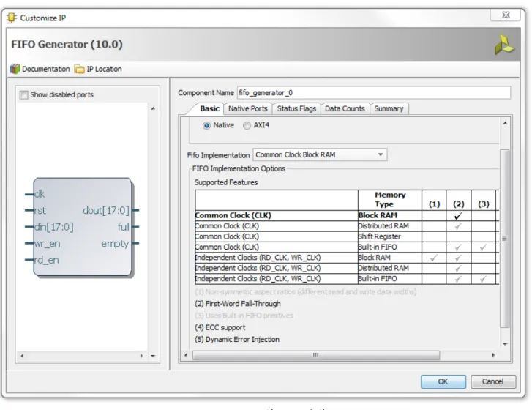Select the AXI4 interface radio button
This screenshot has height=410, width=532.
[x=247, y=126]
